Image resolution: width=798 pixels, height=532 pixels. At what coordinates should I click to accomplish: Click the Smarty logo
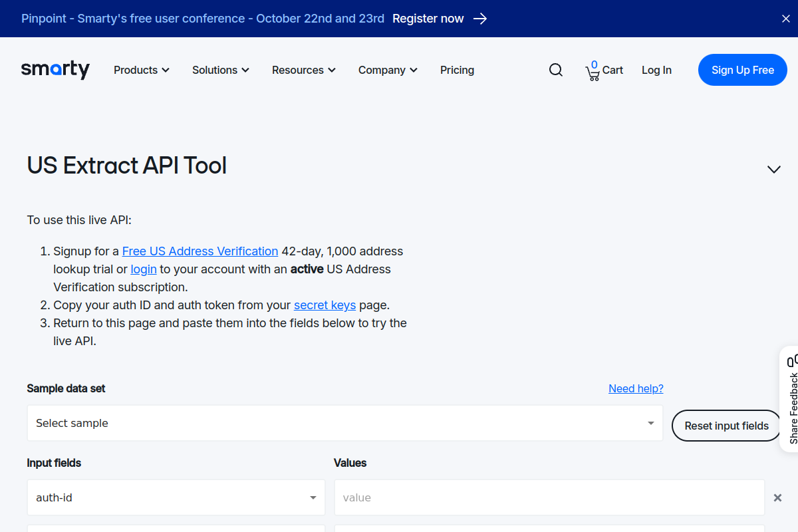55,70
